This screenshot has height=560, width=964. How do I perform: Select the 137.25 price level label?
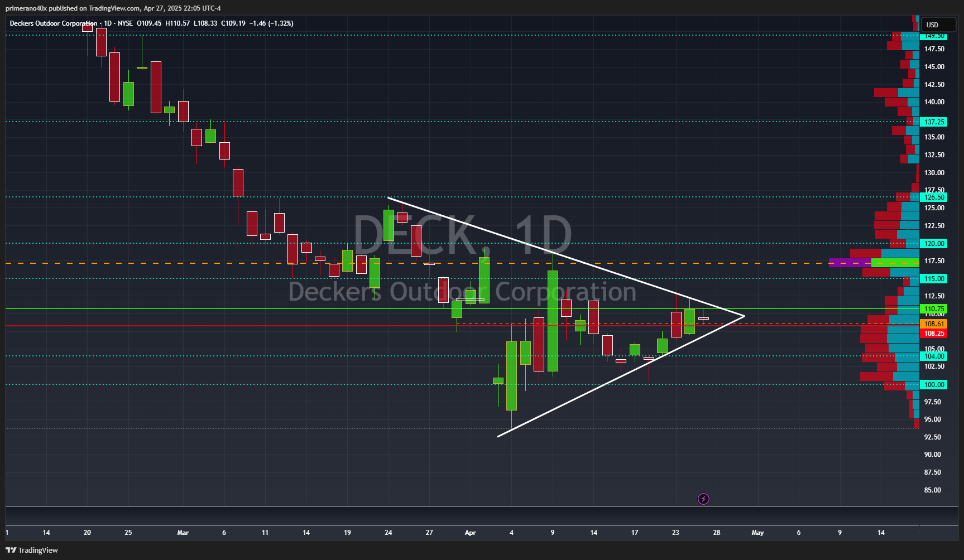pos(934,122)
